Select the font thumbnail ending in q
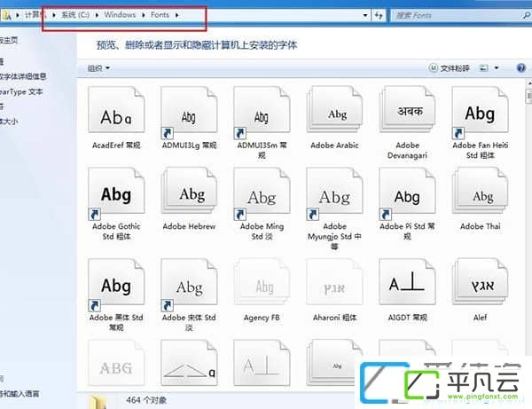 [x=189, y=363]
